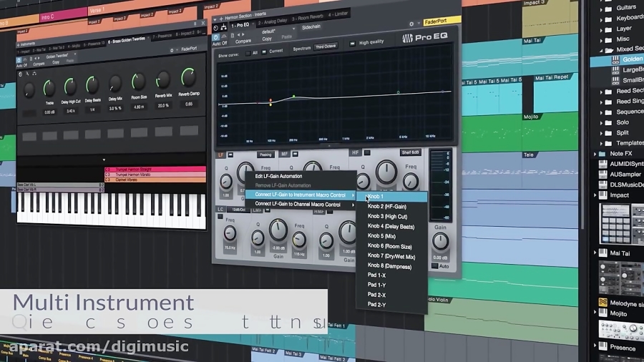Select the Golden preset instrument icon in browser

coord(615,59)
